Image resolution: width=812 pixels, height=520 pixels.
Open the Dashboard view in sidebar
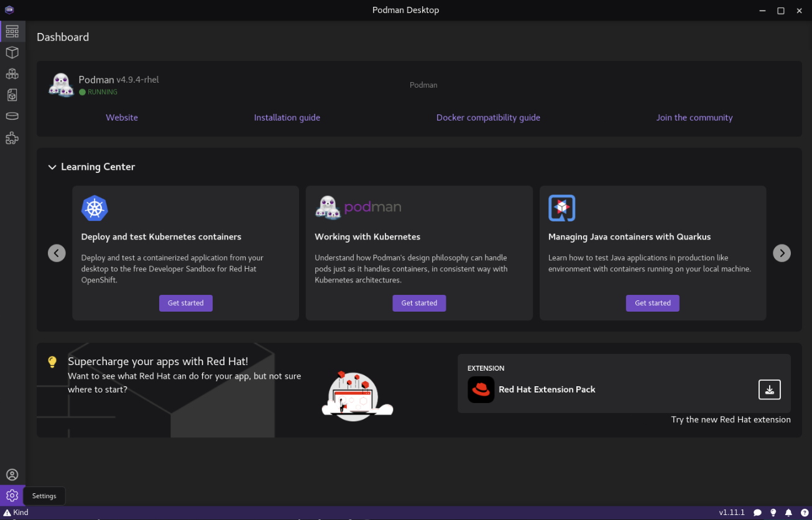(x=12, y=31)
